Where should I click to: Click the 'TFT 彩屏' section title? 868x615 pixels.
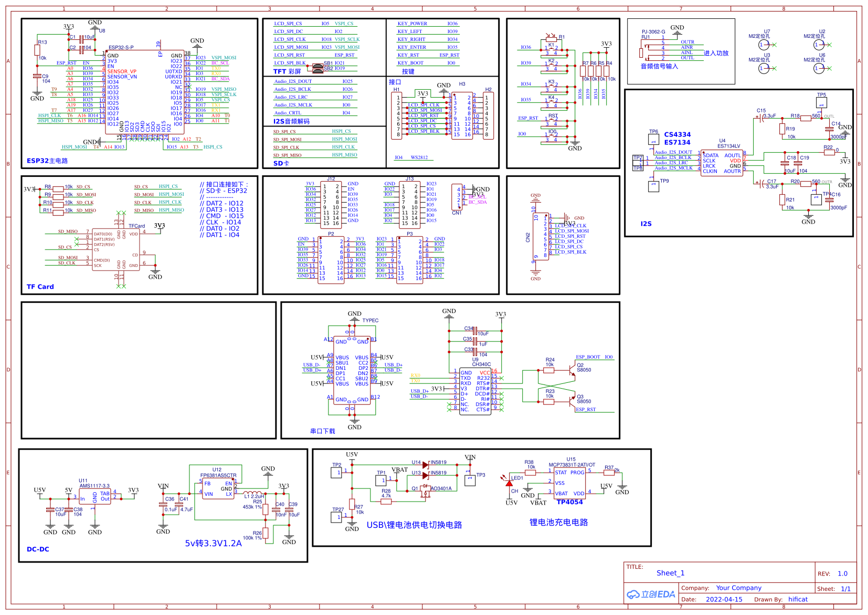pyautogui.click(x=287, y=71)
